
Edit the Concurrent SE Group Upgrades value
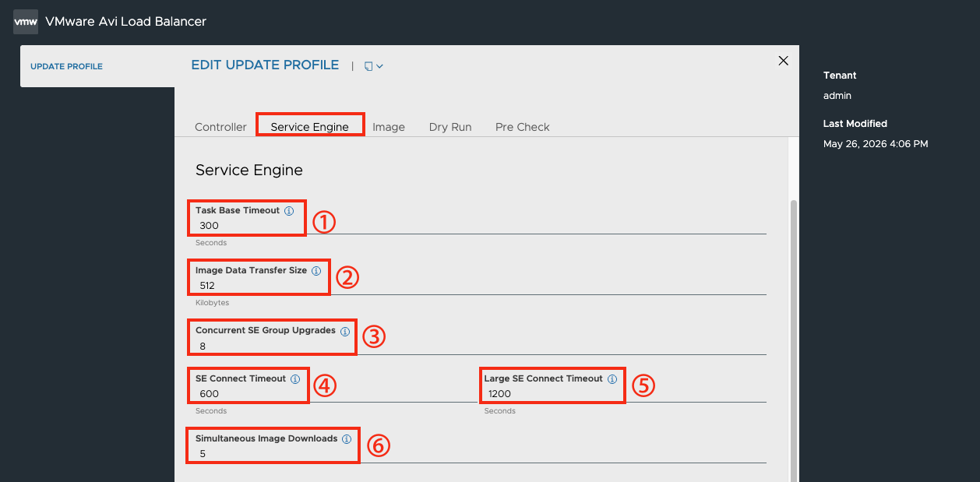[x=481, y=346]
